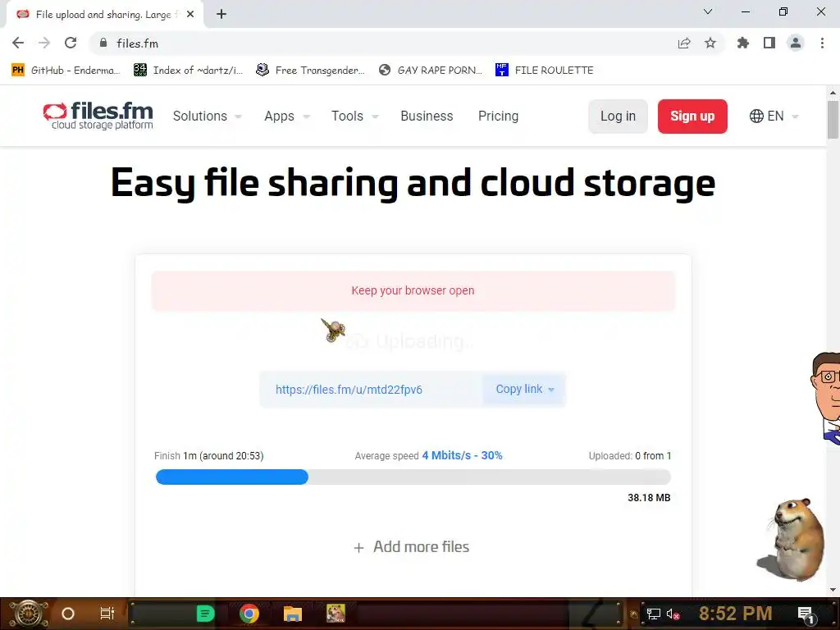The height and width of the screenshot is (630, 840).
Task: Click the scrollbar up arrow at the top
Action: [x=833, y=92]
